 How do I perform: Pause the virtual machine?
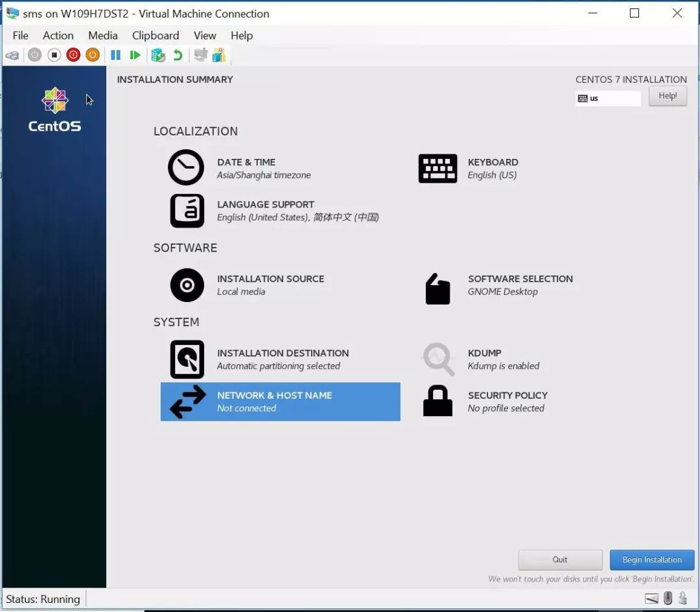[115, 55]
